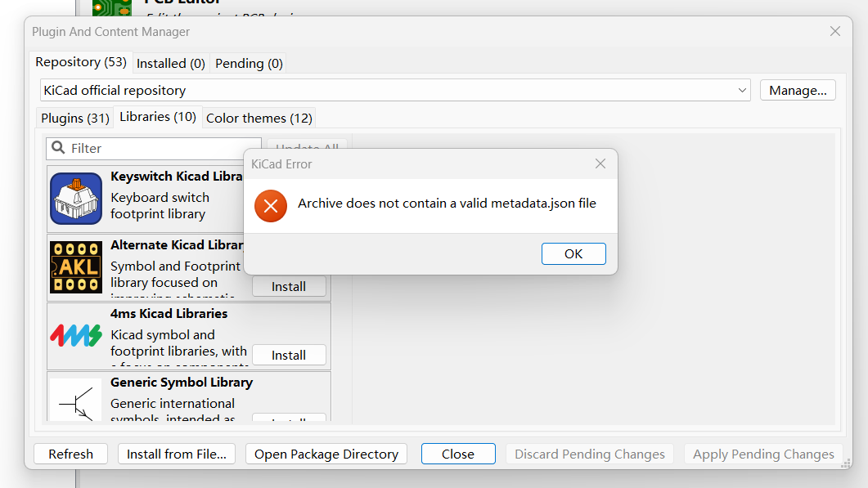Viewport: 868px width, 488px height.
Task: Click the AKL Alternate Kicad Library icon
Action: coord(75,266)
